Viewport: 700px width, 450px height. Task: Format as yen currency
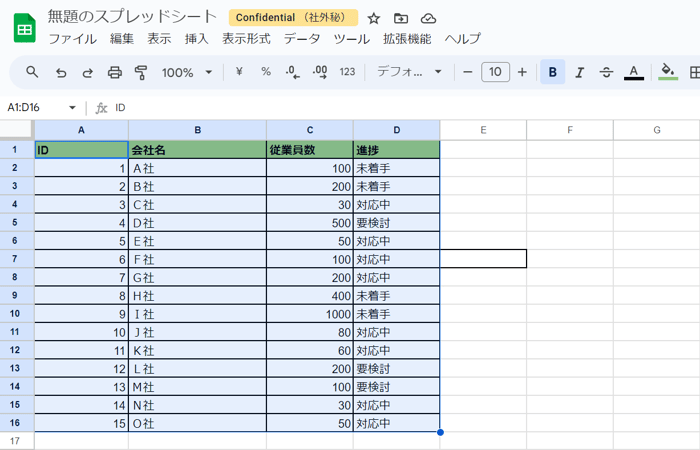[239, 71]
